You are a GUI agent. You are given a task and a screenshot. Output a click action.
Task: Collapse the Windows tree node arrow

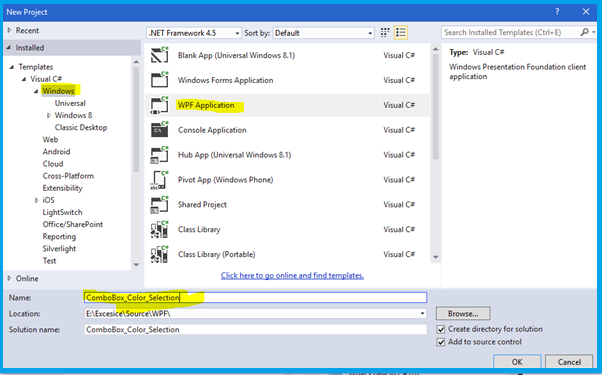tap(36, 91)
